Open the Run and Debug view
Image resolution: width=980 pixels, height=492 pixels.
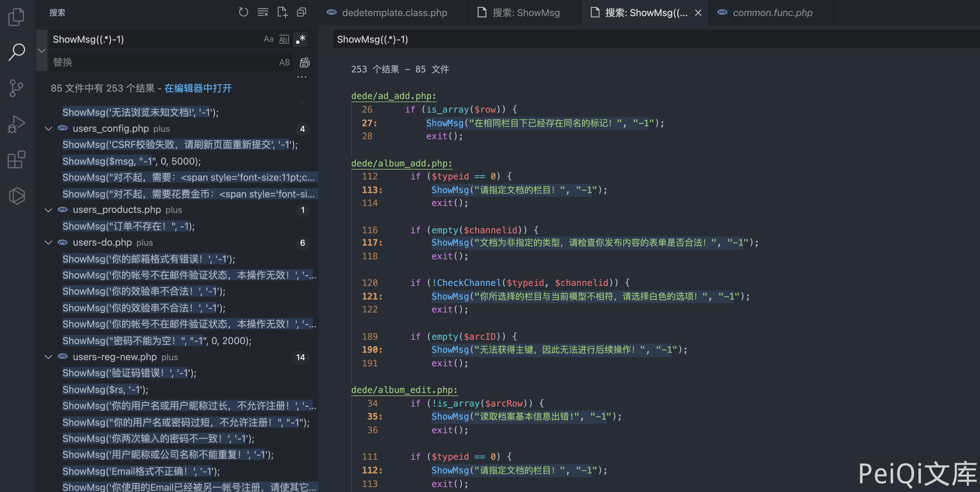click(16, 124)
